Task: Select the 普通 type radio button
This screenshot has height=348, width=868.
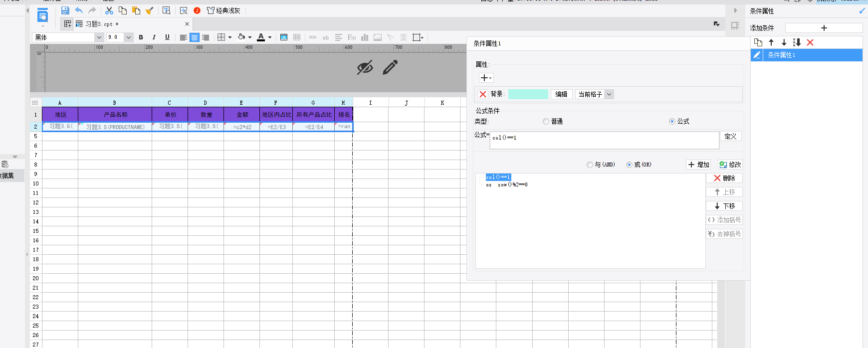Action: pos(546,121)
